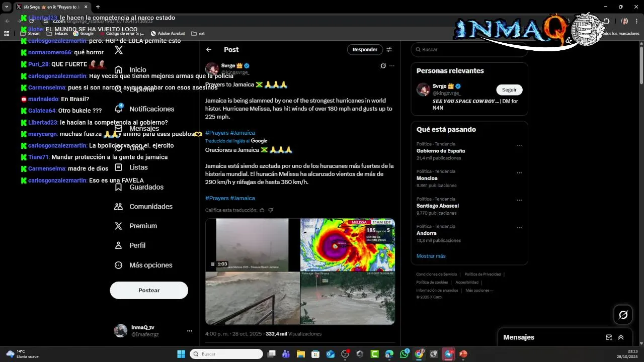644x362 pixels.
Task: Open floating Grok button at bottom right
Action: pyautogui.click(x=623, y=315)
